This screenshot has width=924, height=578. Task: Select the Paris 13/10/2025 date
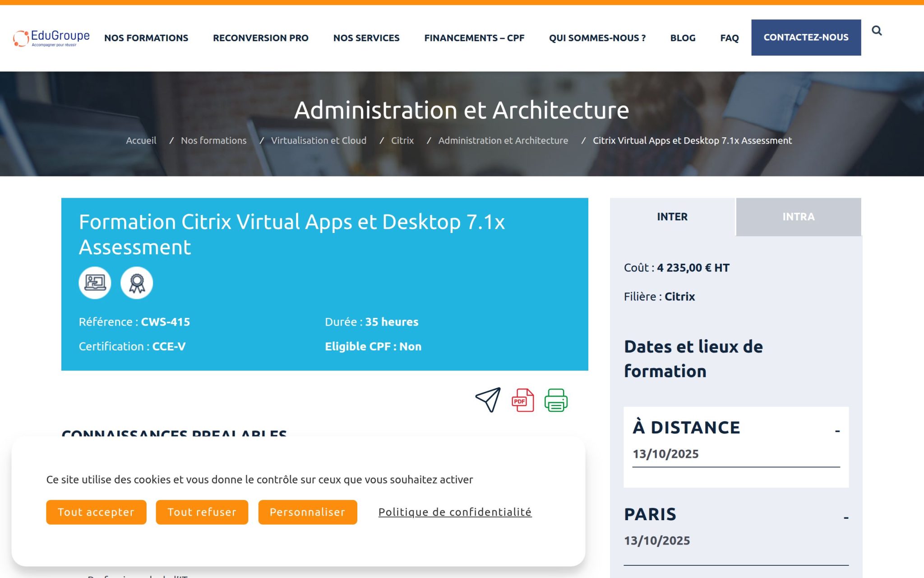(657, 541)
